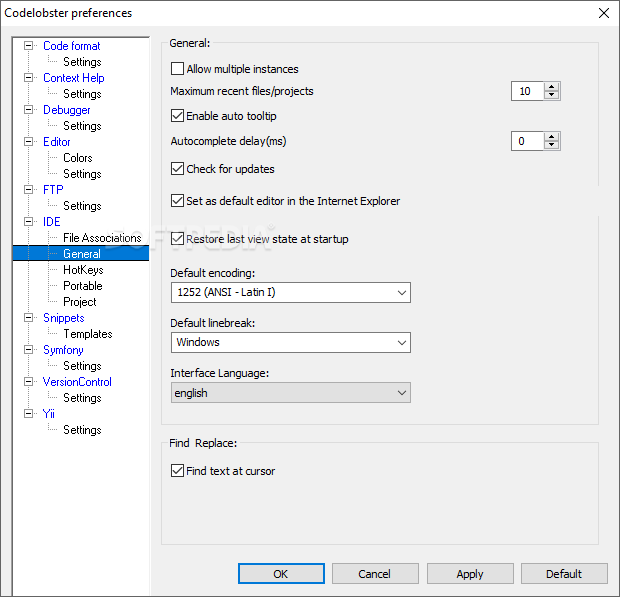
Task: Open the Project preferences page
Action: (79, 302)
